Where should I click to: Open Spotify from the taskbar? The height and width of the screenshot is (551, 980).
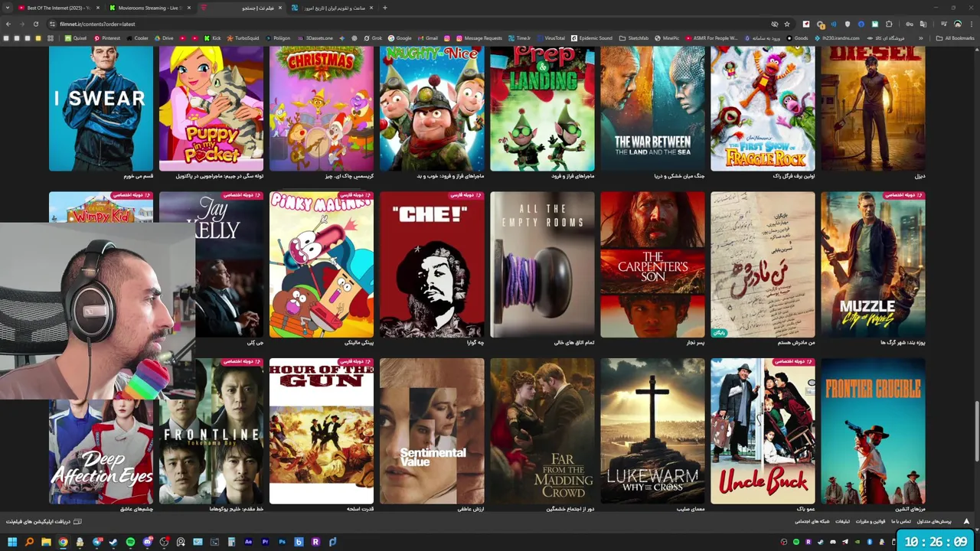coord(130,542)
